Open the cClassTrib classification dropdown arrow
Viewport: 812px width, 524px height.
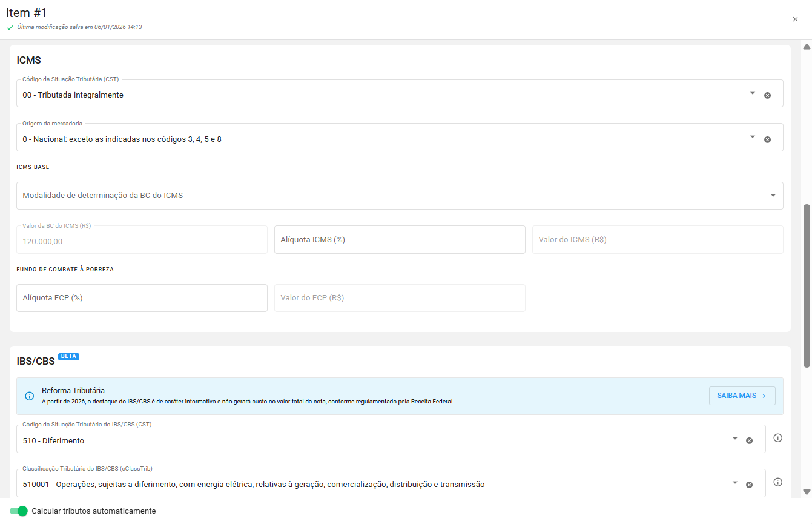735,483
